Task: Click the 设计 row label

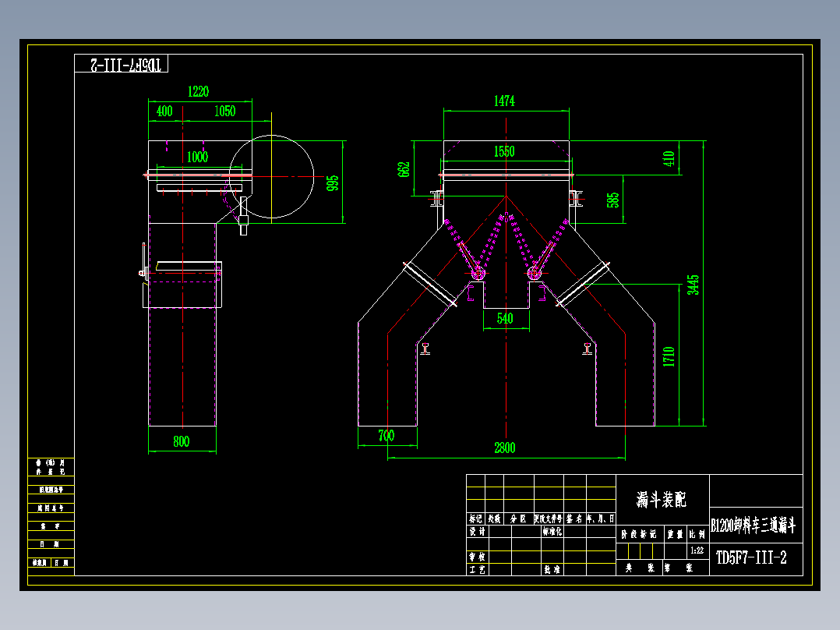Action: pos(478,531)
